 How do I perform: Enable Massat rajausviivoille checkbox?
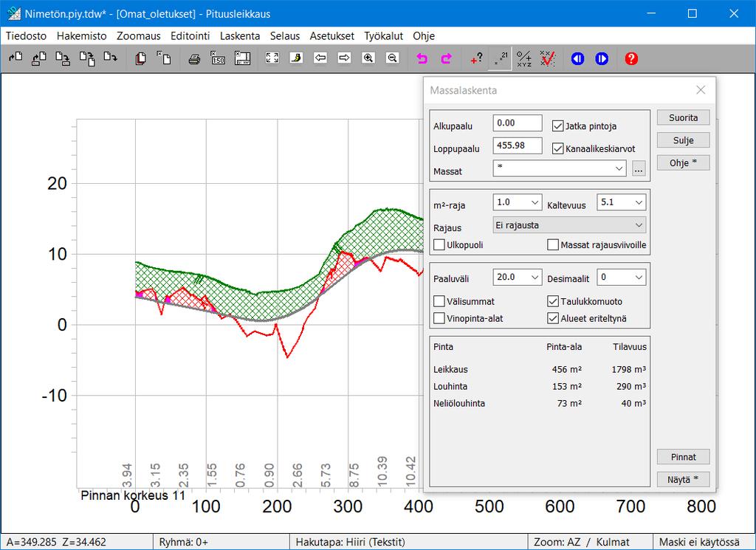[x=553, y=245]
